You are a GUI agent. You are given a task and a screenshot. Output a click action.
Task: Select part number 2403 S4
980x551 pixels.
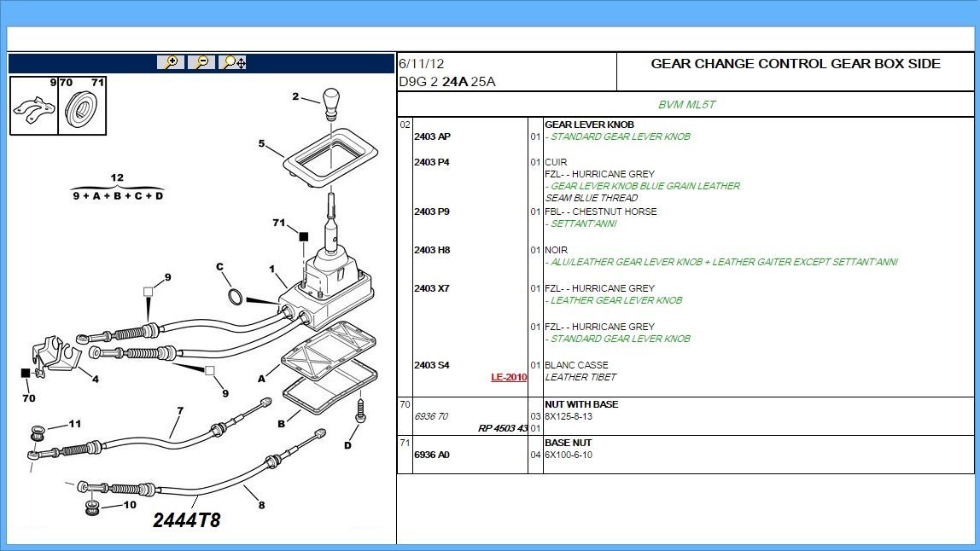click(431, 365)
